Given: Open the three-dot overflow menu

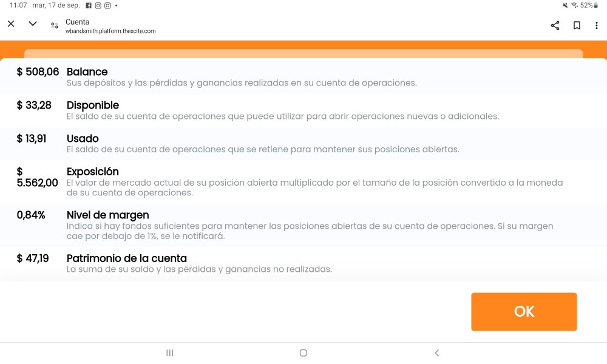Looking at the screenshot, I should tap(596, 25).
